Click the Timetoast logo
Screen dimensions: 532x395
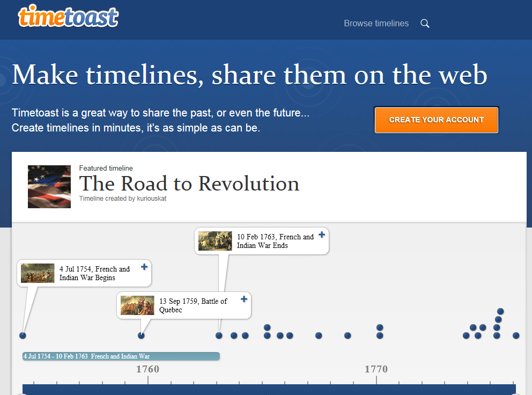pos(68,17)
